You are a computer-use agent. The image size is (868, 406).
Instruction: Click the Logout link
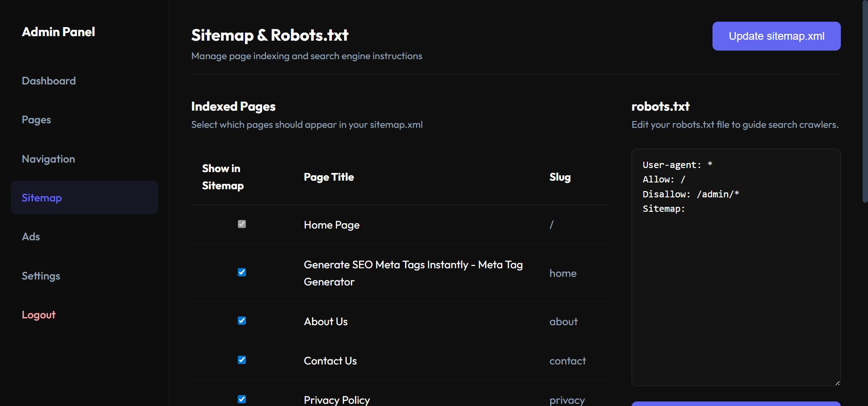38,315
